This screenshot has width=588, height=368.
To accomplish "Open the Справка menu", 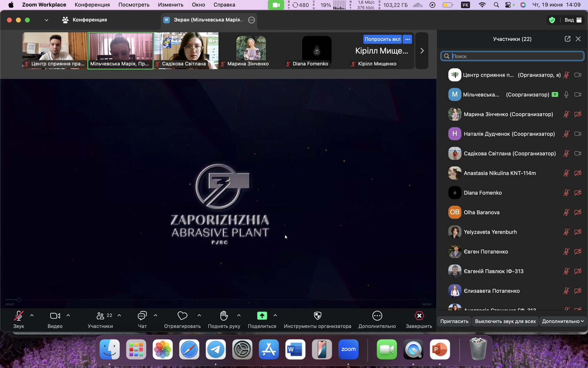I will click(224, 5).
